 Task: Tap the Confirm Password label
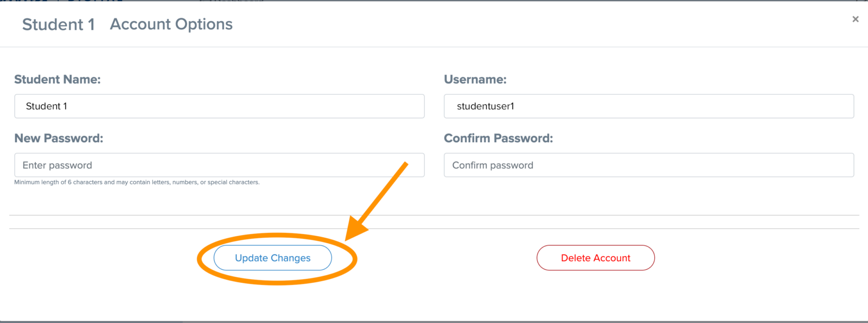(499, 138)
